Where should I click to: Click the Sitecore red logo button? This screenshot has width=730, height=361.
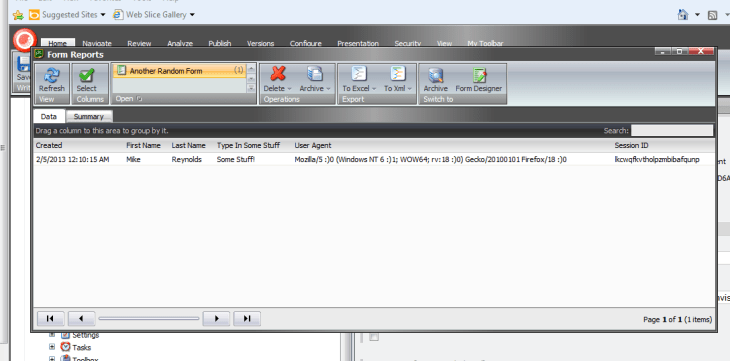24,40
